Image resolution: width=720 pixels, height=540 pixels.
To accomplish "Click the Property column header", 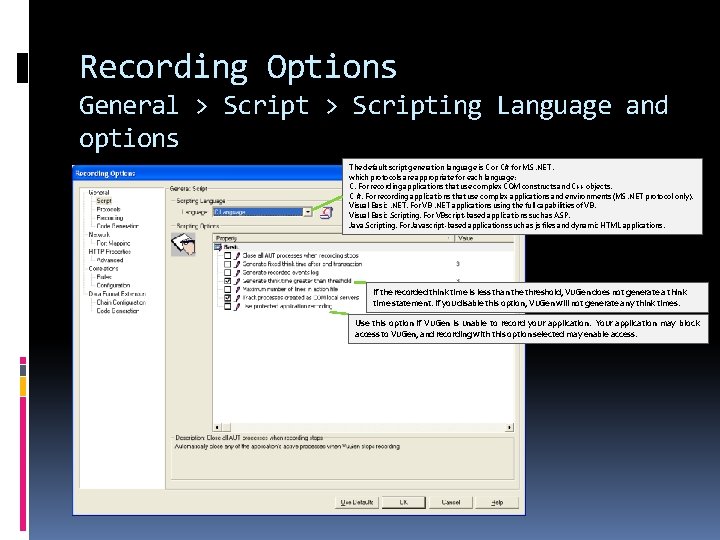I will tap(333, 238).
